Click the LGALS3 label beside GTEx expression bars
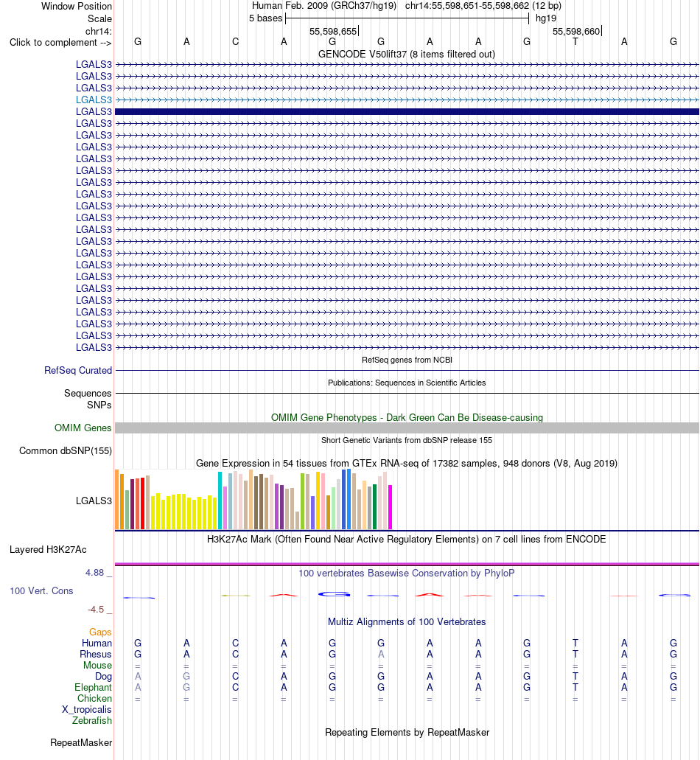 point(94,501)
